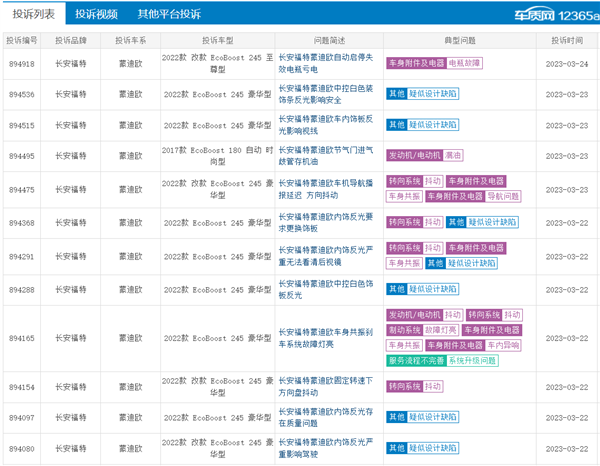The height and width of the screenshot is (466, 600).
Task: Click the 问题简述 column header
Action: click(329, 41)
